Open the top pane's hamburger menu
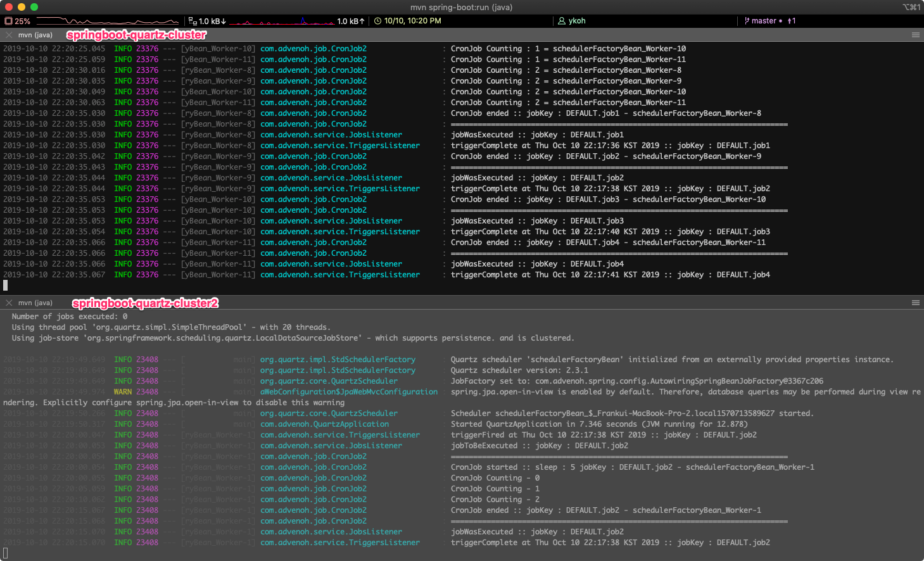The width and height of the screenshot is (924, 561). [x=915, y=35]
